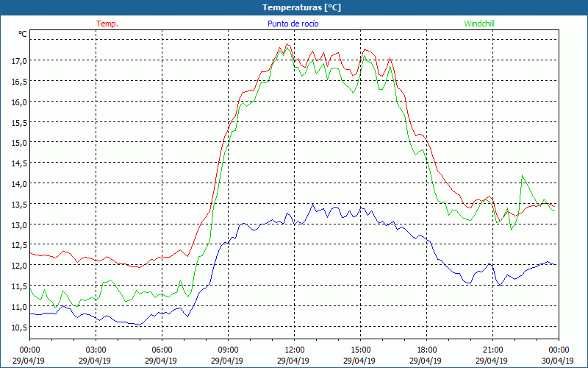Viewport: 588px width, 368px height.
Task: Click the '29/04/19' date under '18:00'
Action: (x=426, y=361)
